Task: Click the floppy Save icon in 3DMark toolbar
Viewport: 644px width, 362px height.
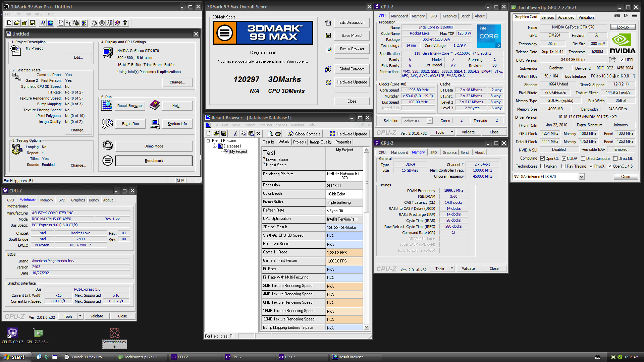Action: coord(33,23)
